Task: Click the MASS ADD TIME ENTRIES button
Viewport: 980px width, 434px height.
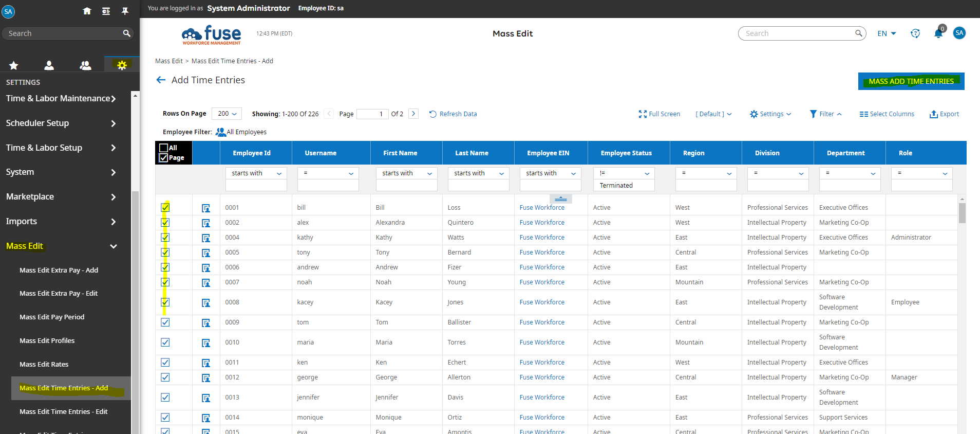Action: coord(911,81)
